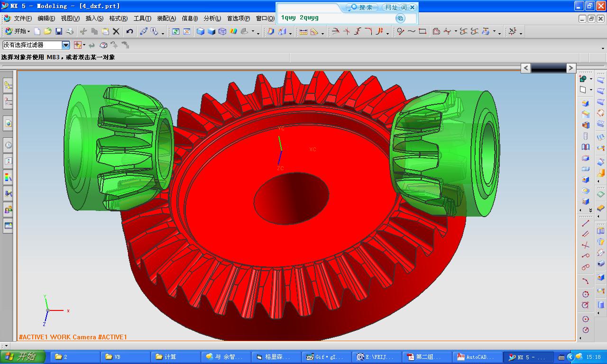Click the 网址 button in input bar

pyautogui.click(x=392, y=7)
